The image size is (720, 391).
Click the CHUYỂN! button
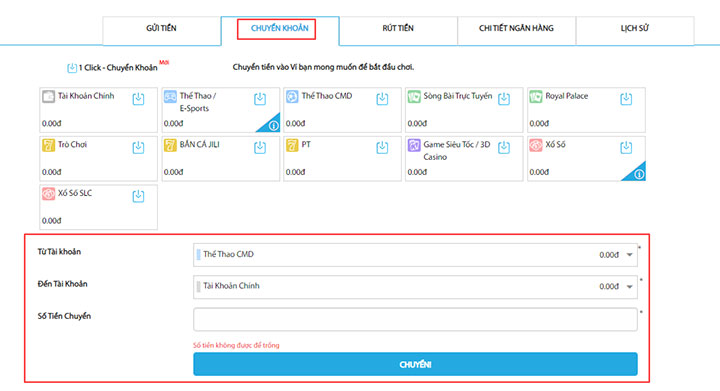[415, 364]
